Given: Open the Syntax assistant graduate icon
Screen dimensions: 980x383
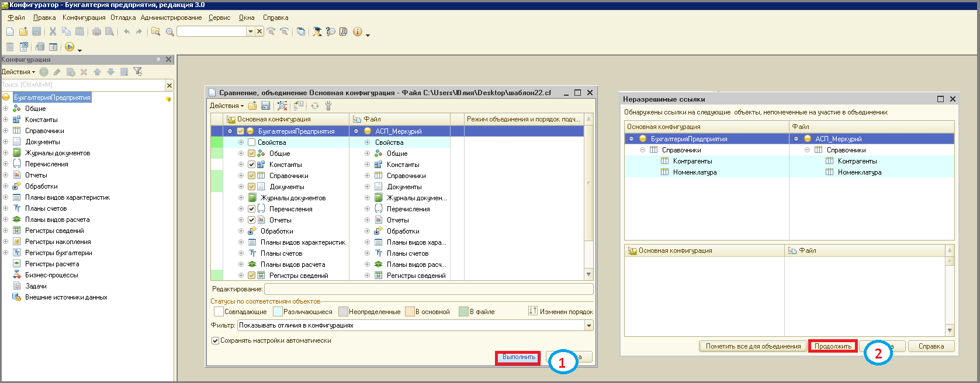Looking at the screenshot, I should click(317, 32).
